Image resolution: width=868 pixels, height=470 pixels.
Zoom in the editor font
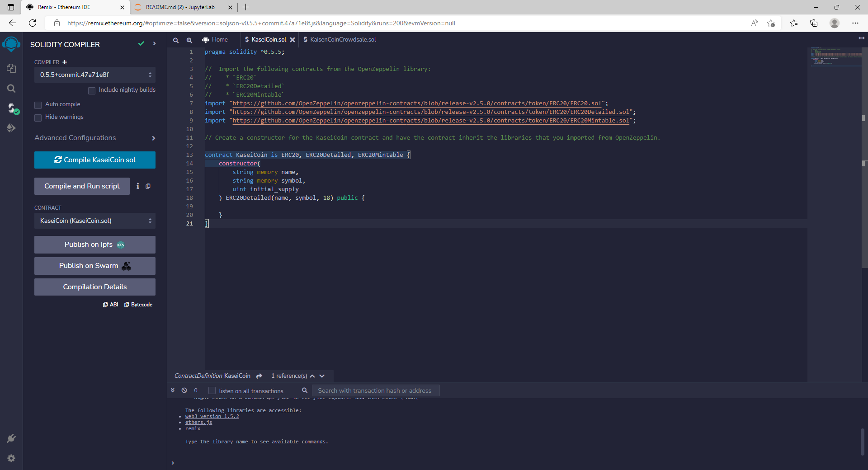[189, 40]
